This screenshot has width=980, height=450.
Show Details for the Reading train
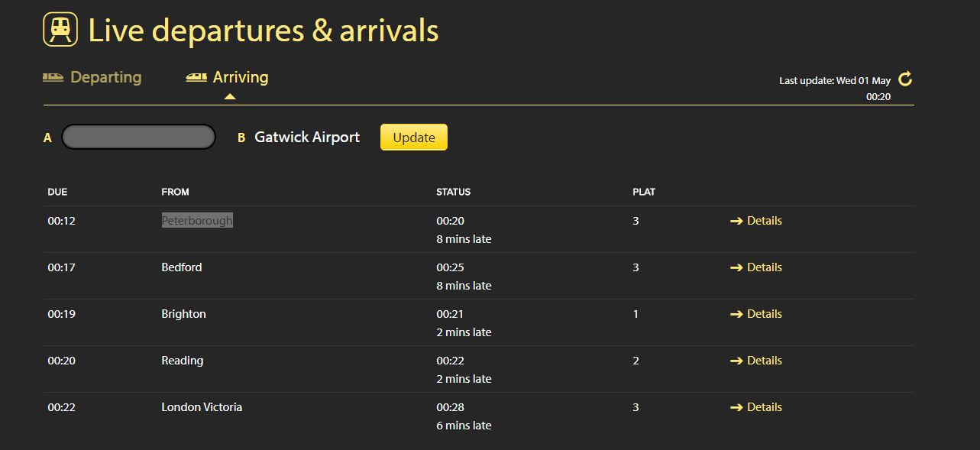pyautogui.click(x=764, y=361)
